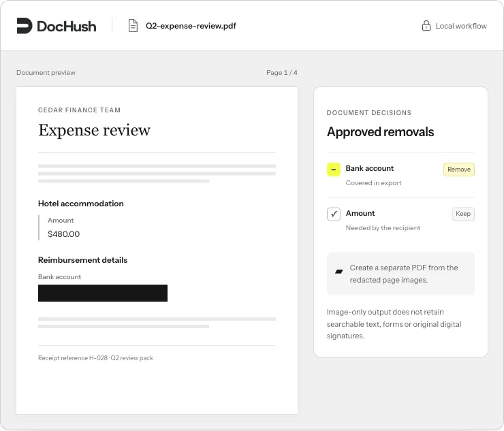The height and width of the screenshot is (431, 504).
Task: Click the Amount label under Hotel accommodation
Action: point(61,220)
